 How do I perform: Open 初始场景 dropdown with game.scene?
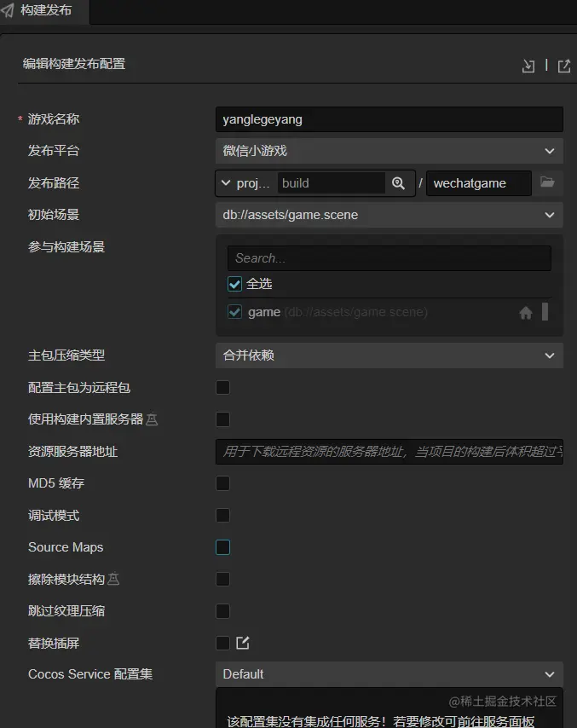(389, 215)
